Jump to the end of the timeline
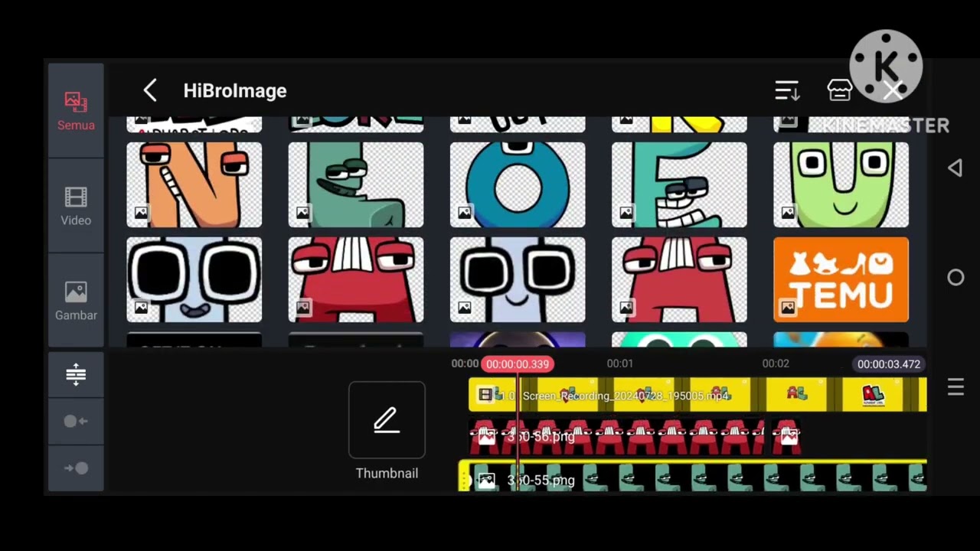The height and width of the screenshot is (551, 980). [x=76, y=468]
